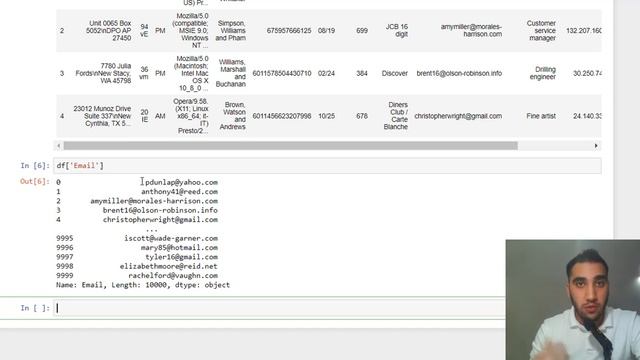The width and height of the screenshot is (640, 360).
Task: Click the Name: Email, Length: 10000 summary line
Action: (x=143, y=285)
